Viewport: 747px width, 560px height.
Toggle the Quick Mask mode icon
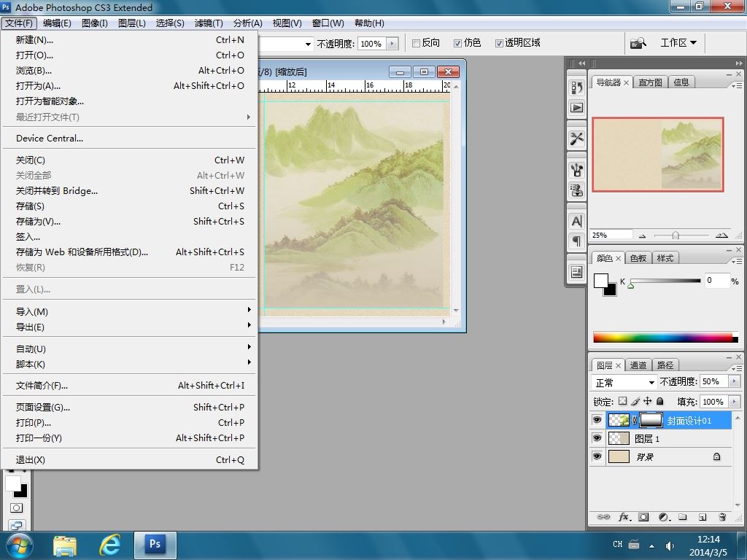tap(16, 507)
